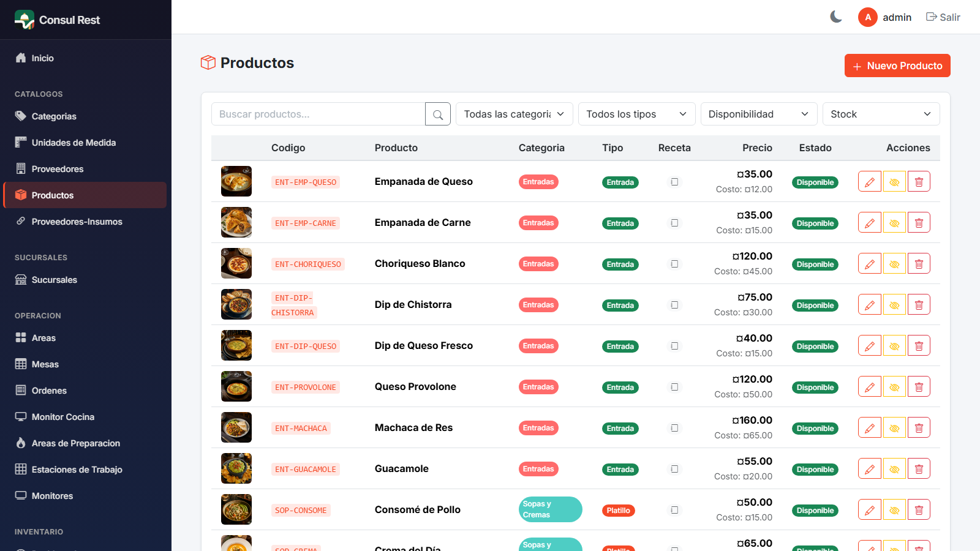
Task: Open Ordenes in sidebar
Action: tap(86, 391)
